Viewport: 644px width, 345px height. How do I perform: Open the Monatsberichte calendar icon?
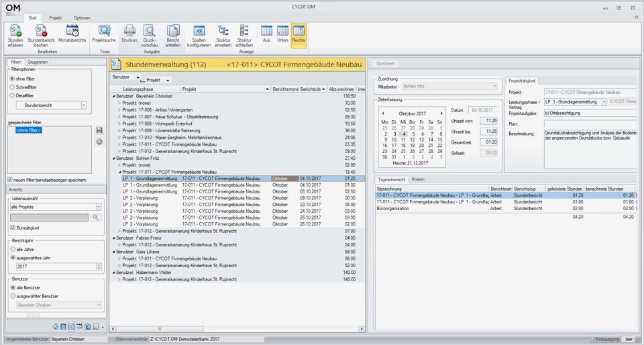[72, 31]
